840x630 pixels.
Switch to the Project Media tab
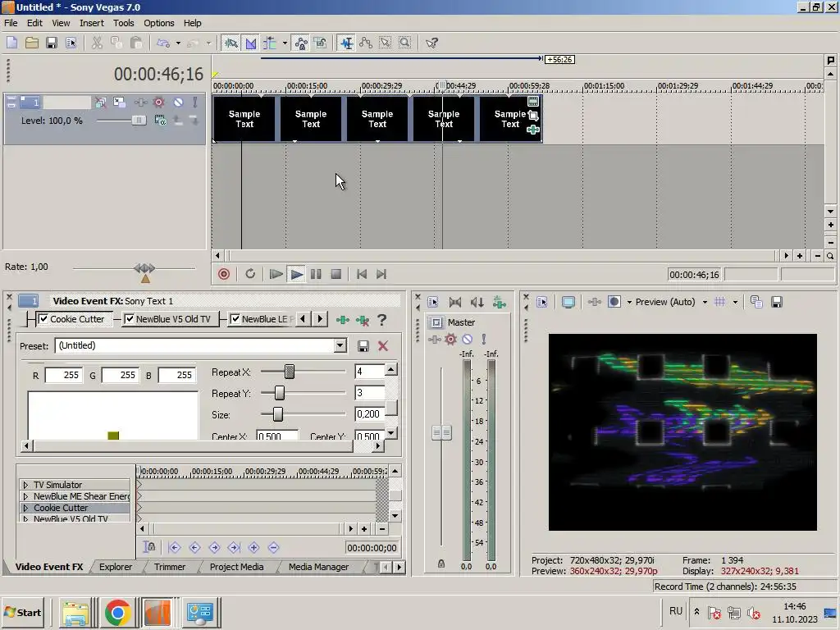pyautogui.click(x=237, y=567)
